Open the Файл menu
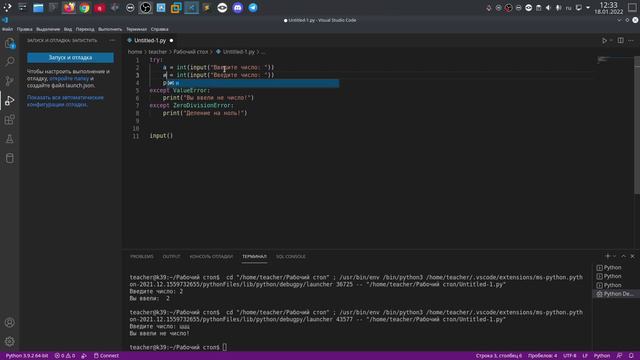Viewport: 640px width, 360px height. coord(7,29)
